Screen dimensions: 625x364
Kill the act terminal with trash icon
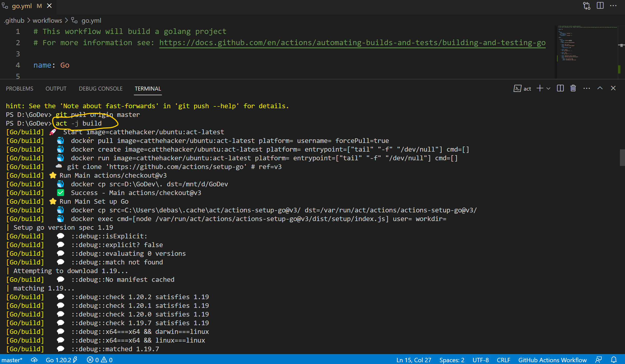[x=573, y=88]
